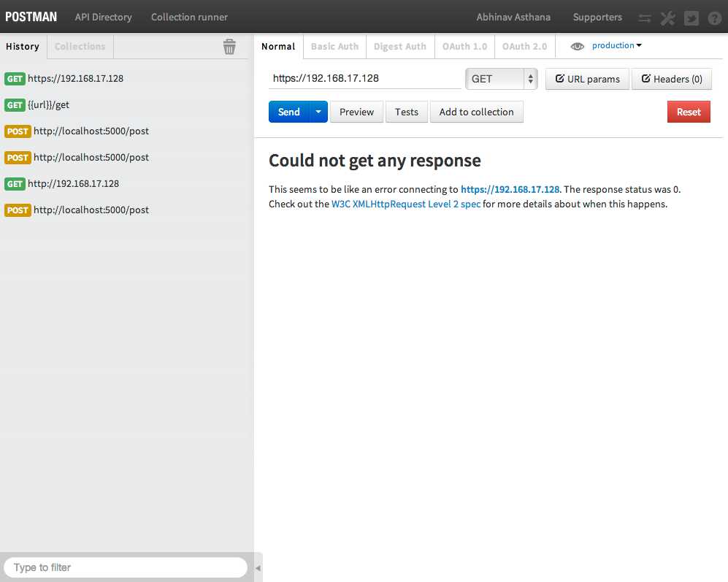This screenshot has width=728, height=582.
Task: Open the GET method dropdown
Action: (502, 79)
